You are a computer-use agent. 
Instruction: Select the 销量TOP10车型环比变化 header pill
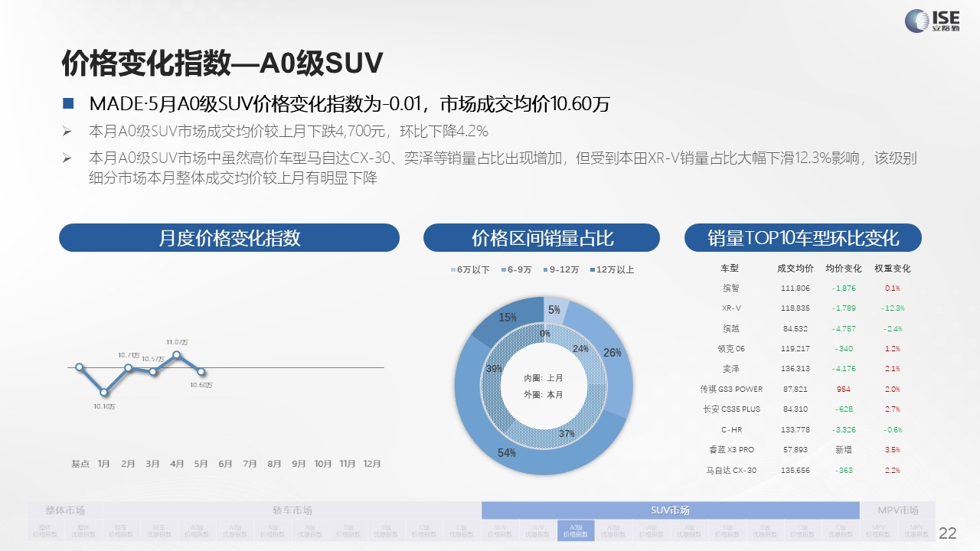pos(802,238)
